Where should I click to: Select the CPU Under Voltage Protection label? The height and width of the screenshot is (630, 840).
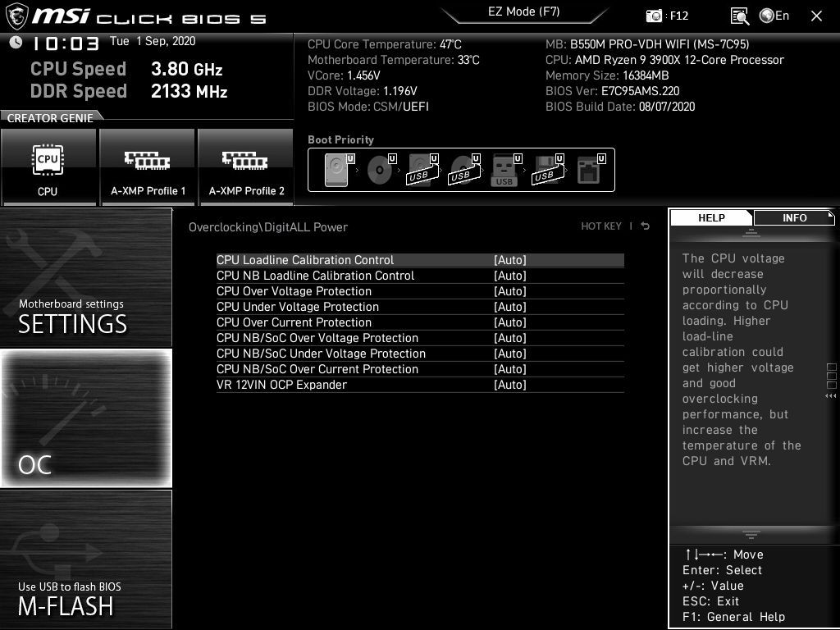click(297, 307)
